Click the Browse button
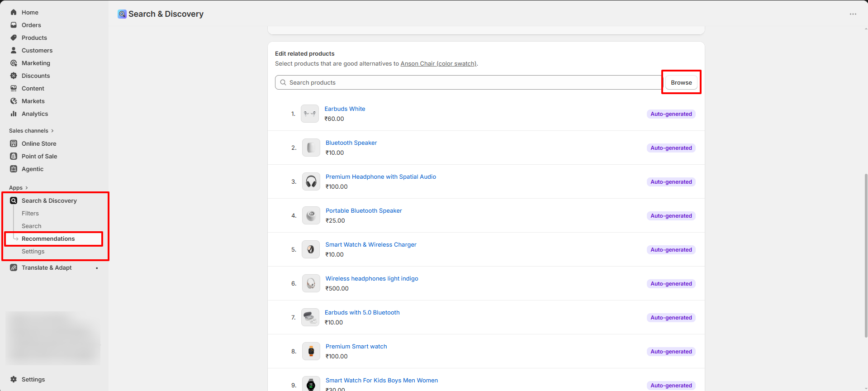Image resolution: width=868 pixels, height=391 pixels. coord(681,82)
